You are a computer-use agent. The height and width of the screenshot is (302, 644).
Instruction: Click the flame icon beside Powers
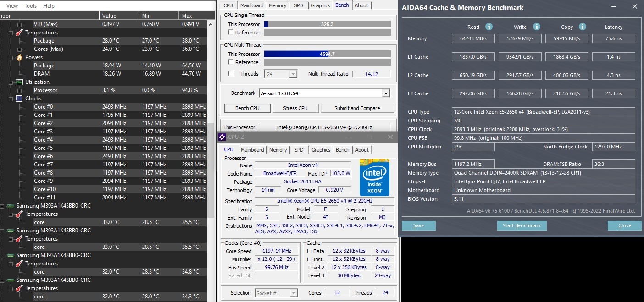tap(19, 57)
